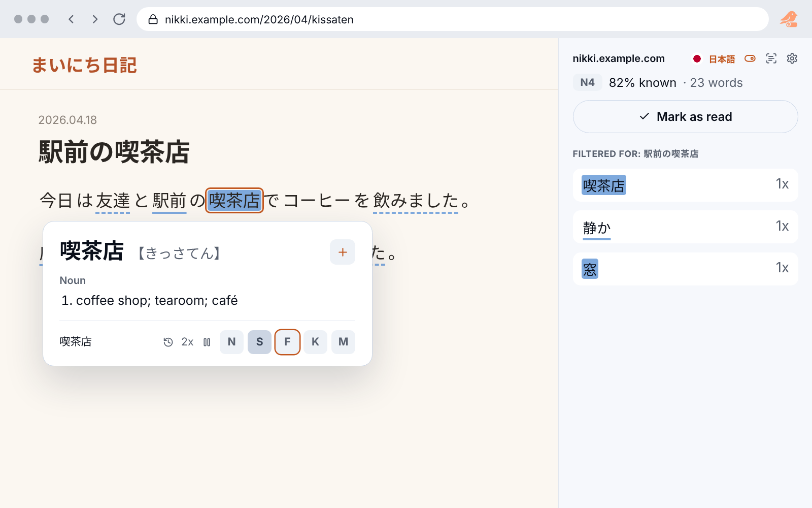Click the 82% known statistic
Viewport: 812px width, 508px height.
[642, 83]
